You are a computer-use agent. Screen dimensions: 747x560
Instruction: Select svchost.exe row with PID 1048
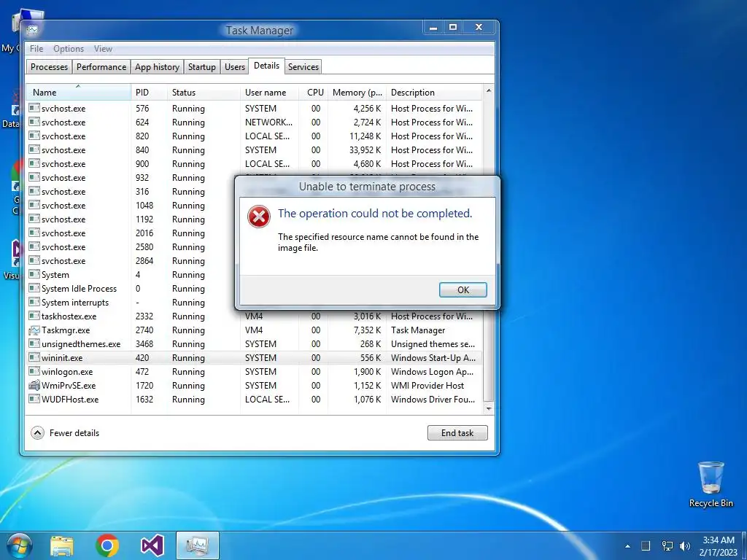[x=131, y=205]
